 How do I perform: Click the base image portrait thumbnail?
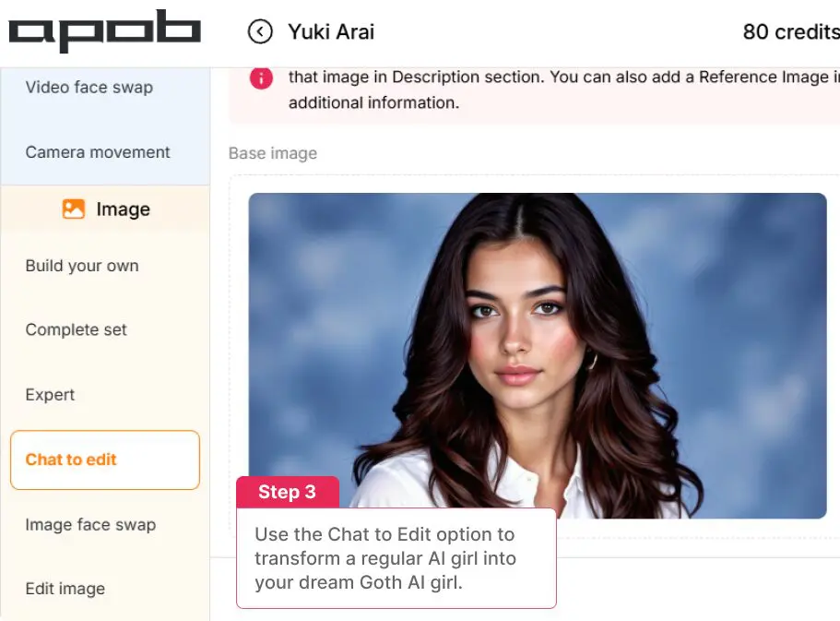click(538, 355)
